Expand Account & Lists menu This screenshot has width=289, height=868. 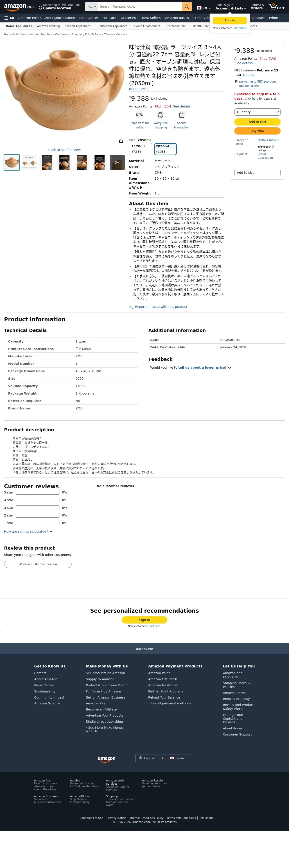pos(230,7)
